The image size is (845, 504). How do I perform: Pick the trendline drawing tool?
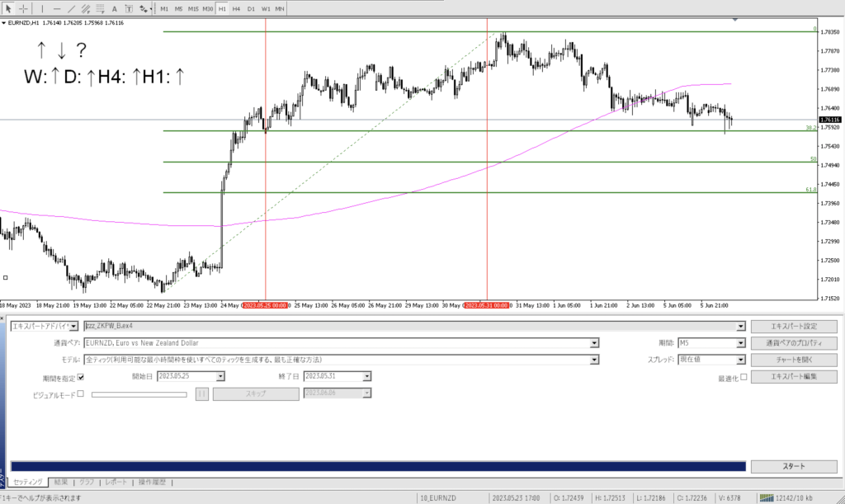[x=73, y=8]
